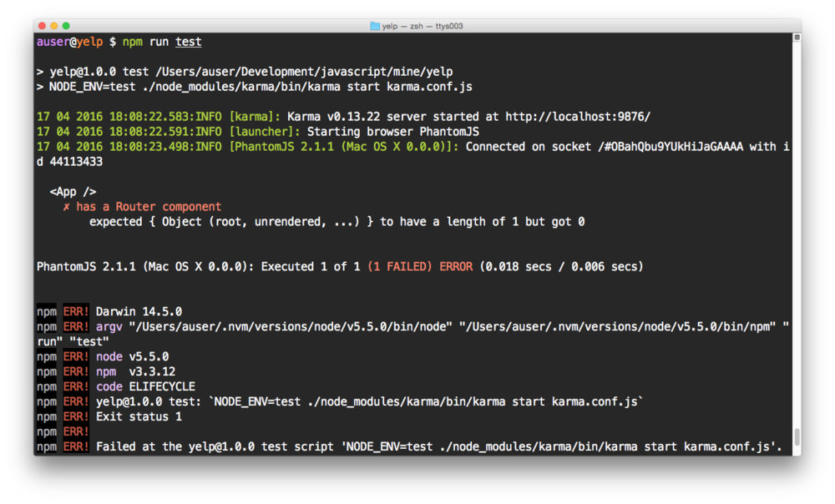The width and height of the screenshot is (835, 504).
Task: Click the "(1 FAILED) ERROR" result text
Action: coord(420,267)
